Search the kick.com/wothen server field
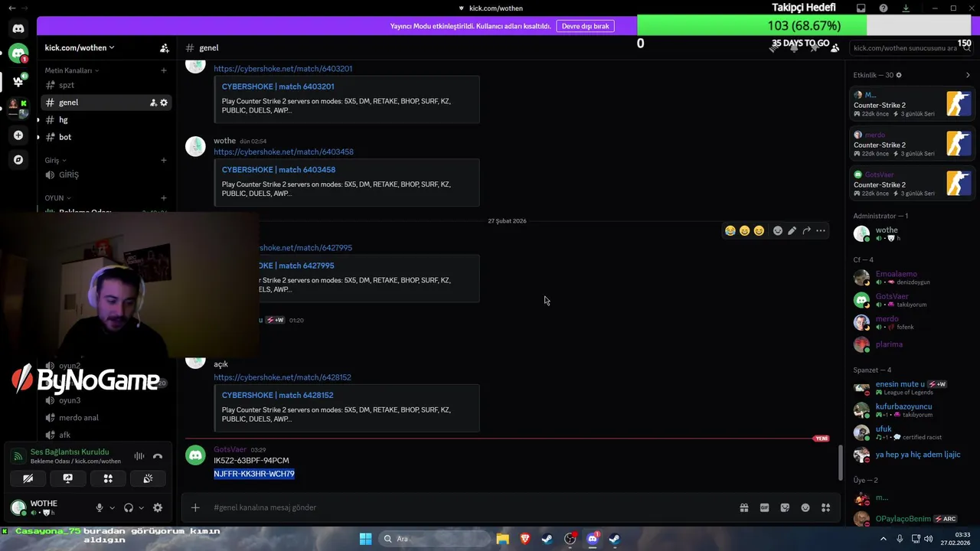Image resolution: width=980 pixels, height=551 pixels. coord(911,47)
